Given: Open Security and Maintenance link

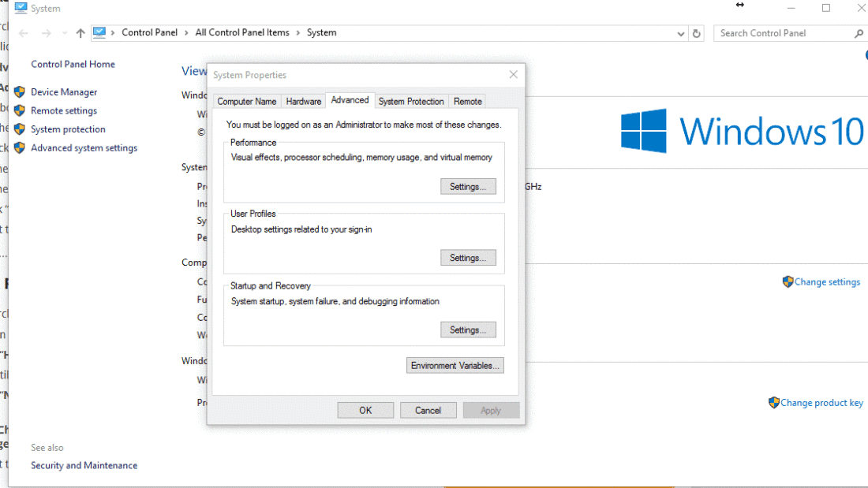Looking at the screenshot, I should 84,465.
